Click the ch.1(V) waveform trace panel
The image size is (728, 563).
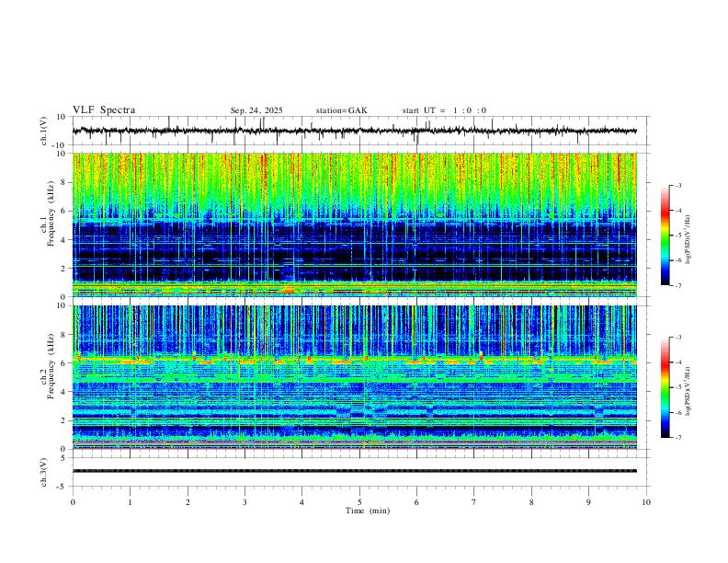coord(359,131)
